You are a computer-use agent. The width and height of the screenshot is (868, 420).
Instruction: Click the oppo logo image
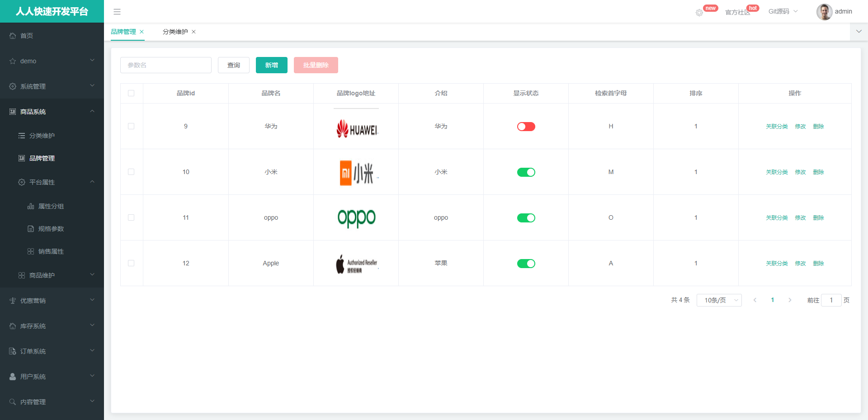pyautogui.click(x=357, y=218)
